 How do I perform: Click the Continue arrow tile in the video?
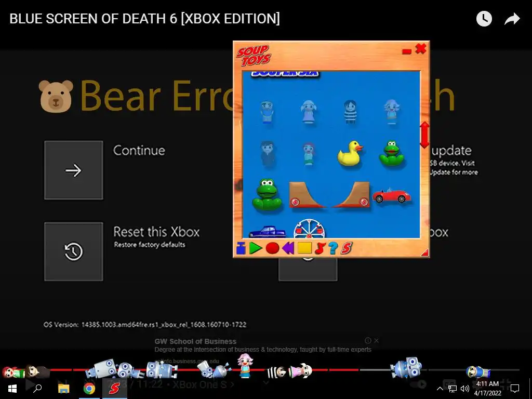pyautogui.click(x=74, y=170)
